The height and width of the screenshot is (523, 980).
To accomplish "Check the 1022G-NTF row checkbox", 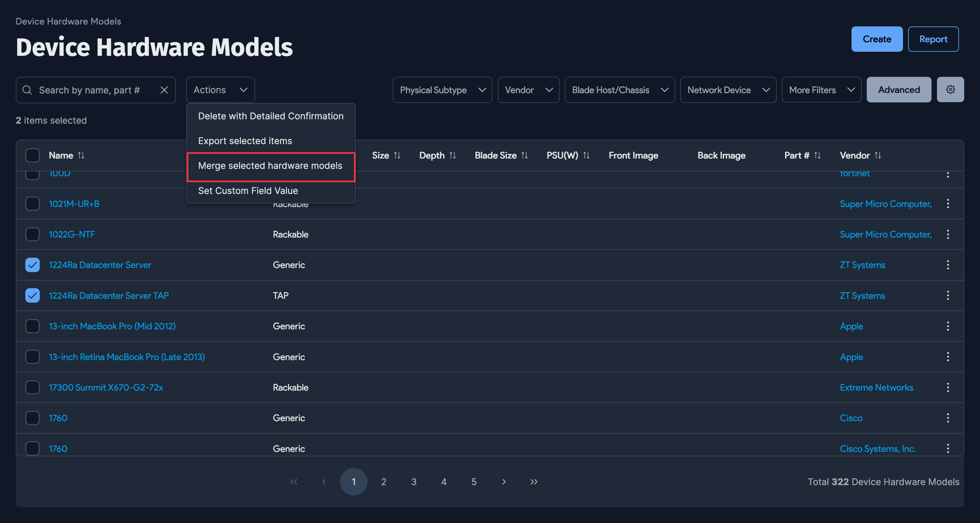I will (x=32, y=234).
